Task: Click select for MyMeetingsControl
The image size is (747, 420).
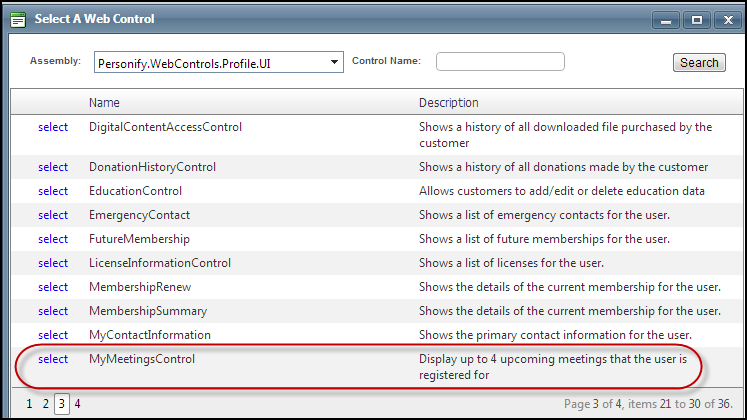Action: tap(53, 359)
